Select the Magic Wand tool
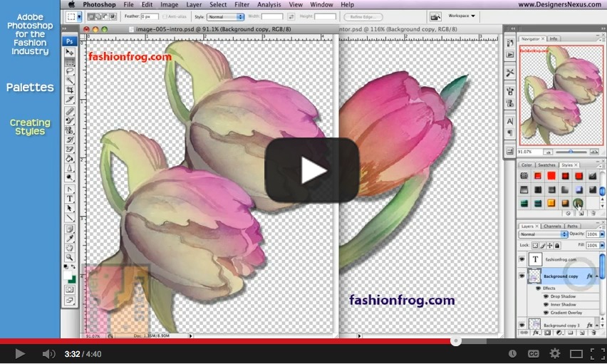 pyautogui.click(x=70, y=80)
